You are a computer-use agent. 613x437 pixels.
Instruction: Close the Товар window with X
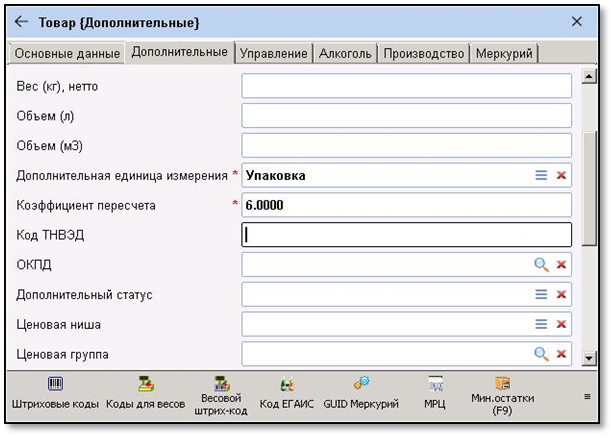(x=577, y=21)
